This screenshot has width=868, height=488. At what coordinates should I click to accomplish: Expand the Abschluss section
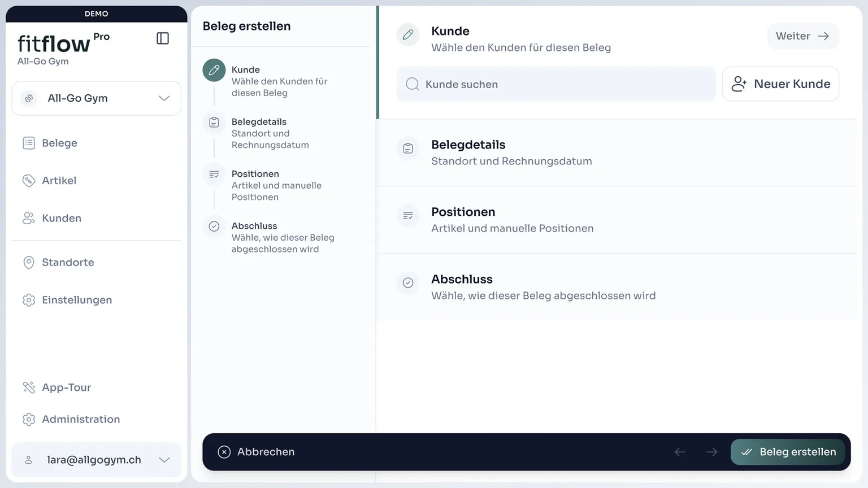click(617, 287)
